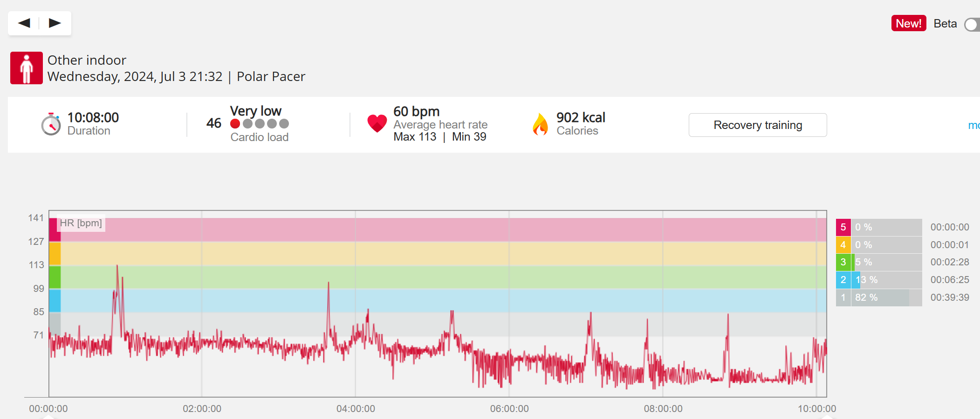Click the flame Calories icon
The height and width of the screenshot is (419, 980).
pyautogui.click(x=540, y=124)
